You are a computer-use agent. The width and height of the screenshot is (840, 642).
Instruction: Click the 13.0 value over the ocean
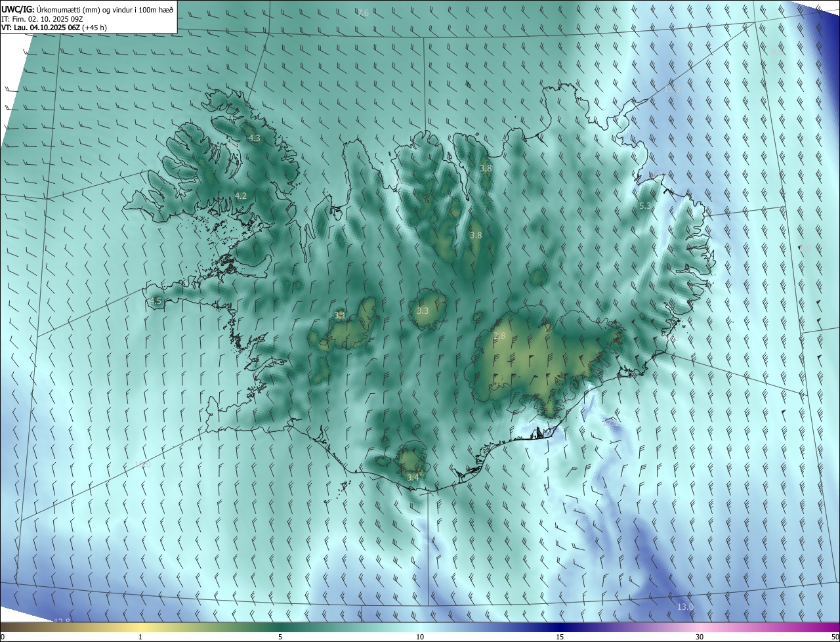point(685,607)
